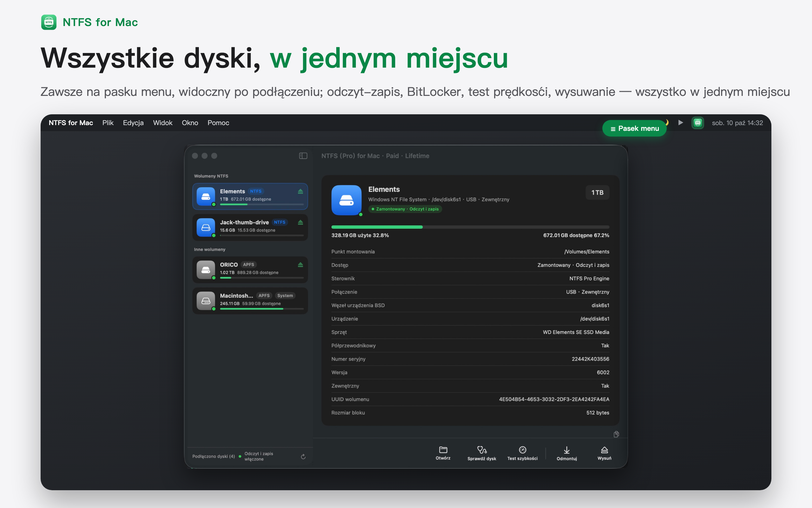Click the NTFS for Mac logo icon
This screenshot has height=508, width=812.
[49, 22]
